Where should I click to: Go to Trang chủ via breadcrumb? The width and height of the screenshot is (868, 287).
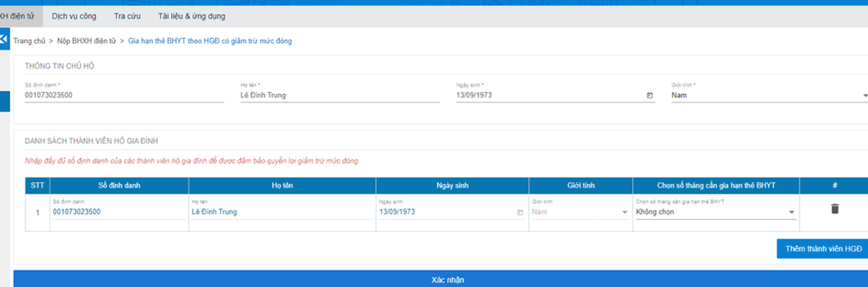pos(29,41)
